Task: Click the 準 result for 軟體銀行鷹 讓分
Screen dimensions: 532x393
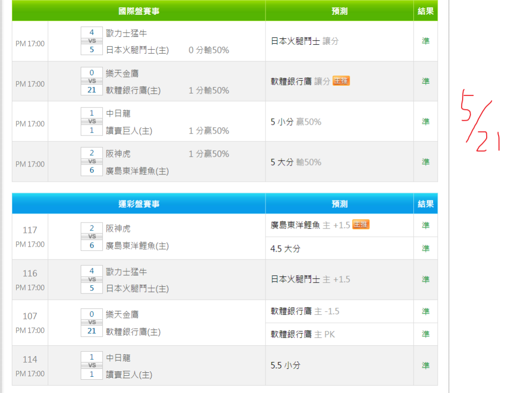Action: click(x=426, y=81)
